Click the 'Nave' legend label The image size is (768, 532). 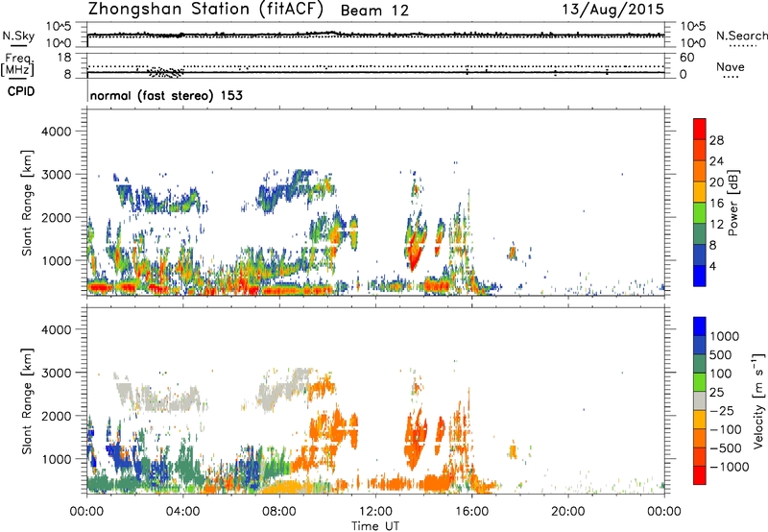(x=730, y=67)
